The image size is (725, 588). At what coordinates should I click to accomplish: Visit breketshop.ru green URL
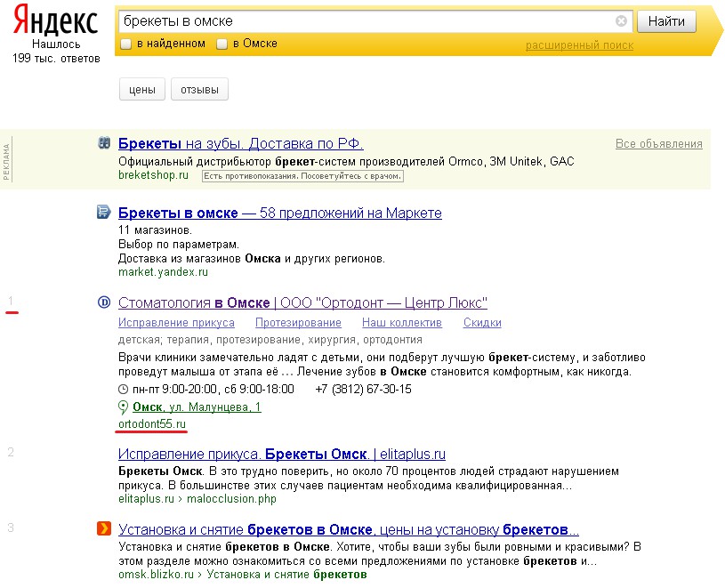click(154, 175)
